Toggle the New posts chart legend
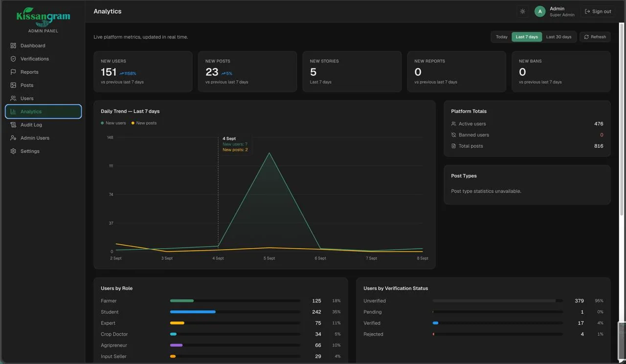626x364 pixels. 144,123
